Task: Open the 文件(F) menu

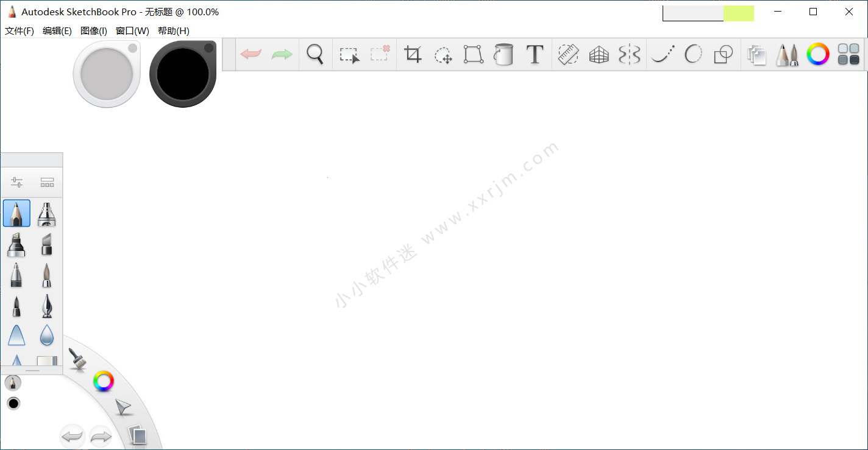Action: (20, 31)
